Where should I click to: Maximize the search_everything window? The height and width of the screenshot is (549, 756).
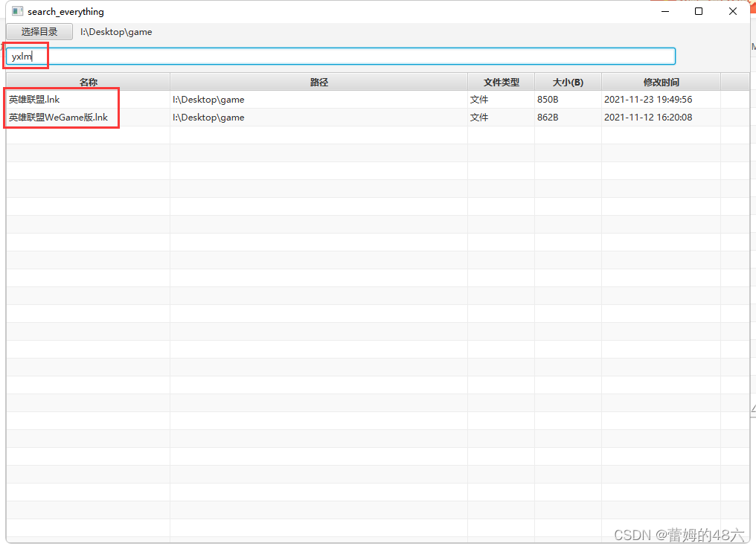(699, 11)
